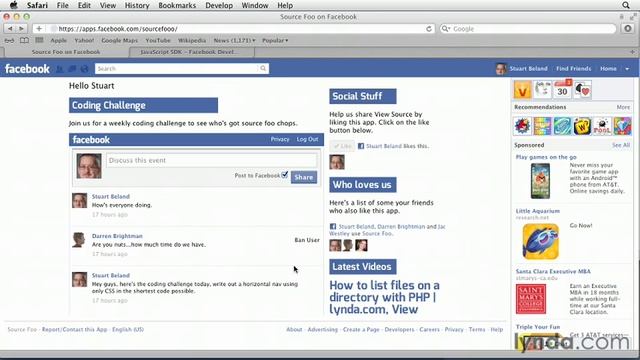
Task: Click the Safari page settings icon
Action: click(628, 29)
